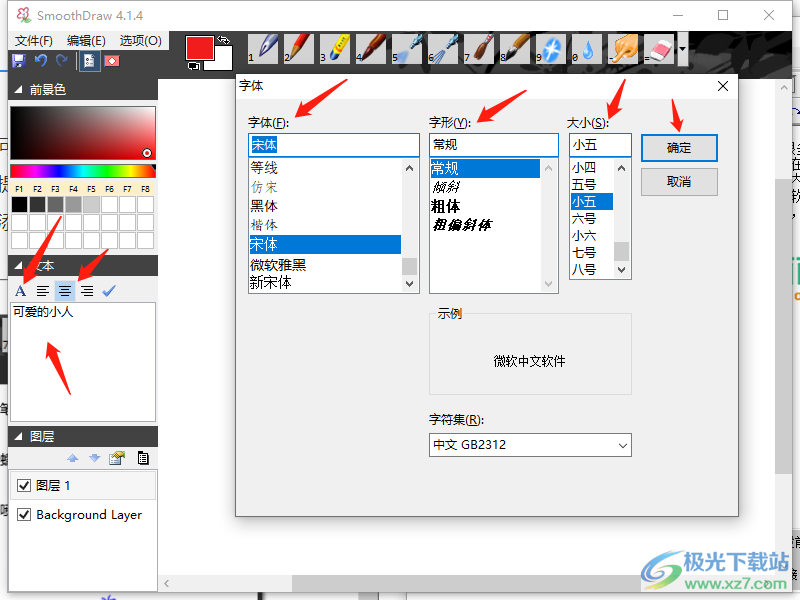Open the font dialog with A icon
Screen dimensions: 800x600
tap(20, 291)
